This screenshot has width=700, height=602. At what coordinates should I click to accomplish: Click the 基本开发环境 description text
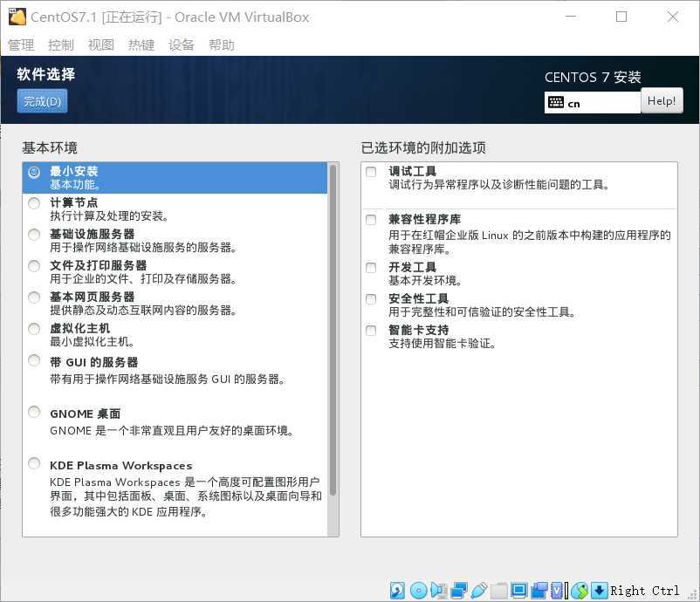click(x=425, y=280)
